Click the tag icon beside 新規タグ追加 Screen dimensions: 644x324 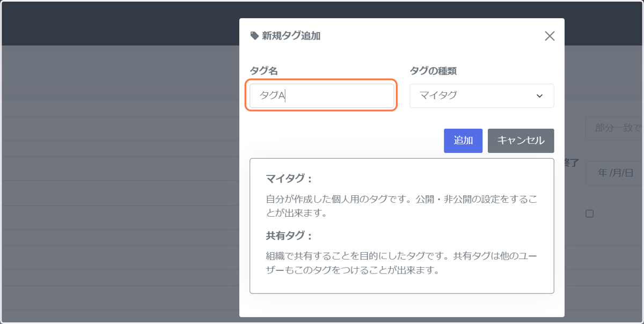point(254,36)
